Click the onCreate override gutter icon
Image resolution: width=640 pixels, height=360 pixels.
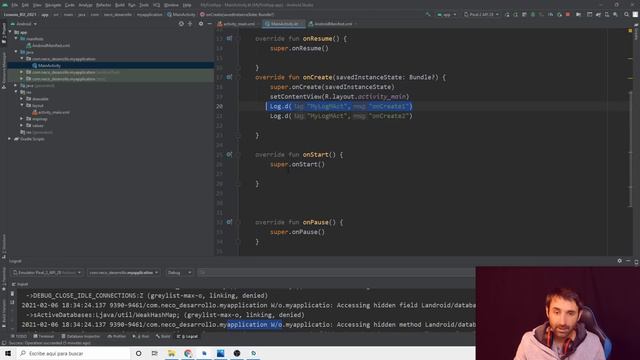point(229,77)
